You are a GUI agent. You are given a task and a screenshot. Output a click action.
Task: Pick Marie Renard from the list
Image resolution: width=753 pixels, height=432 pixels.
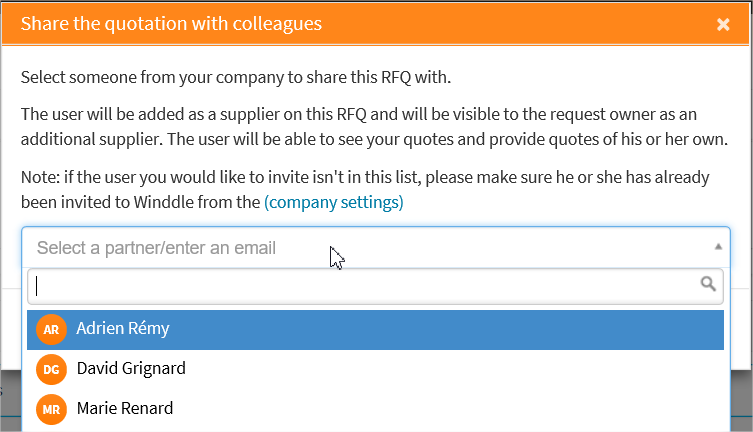[124, 409]
